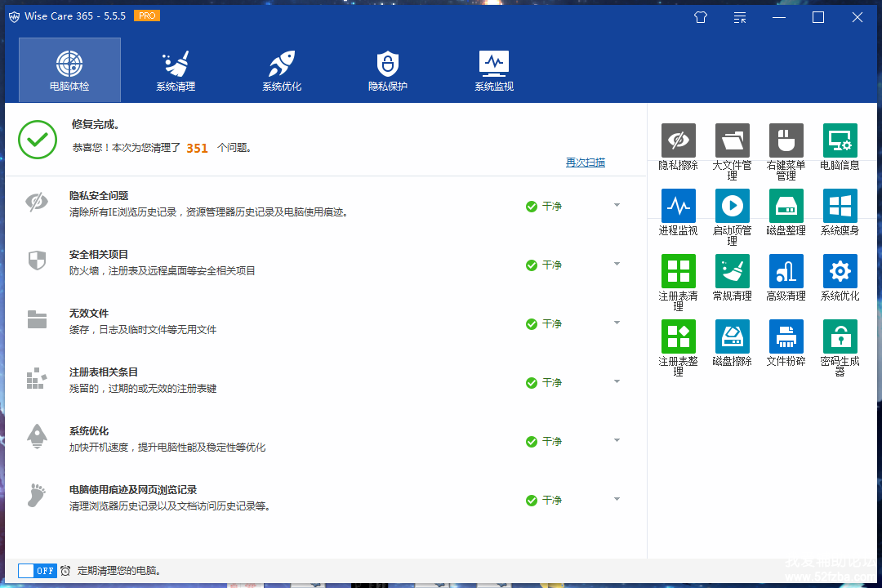Open the 系统优化 gear tool in side panel
Image resolution: width=882 pixels, height=588 pixels.
840,271
